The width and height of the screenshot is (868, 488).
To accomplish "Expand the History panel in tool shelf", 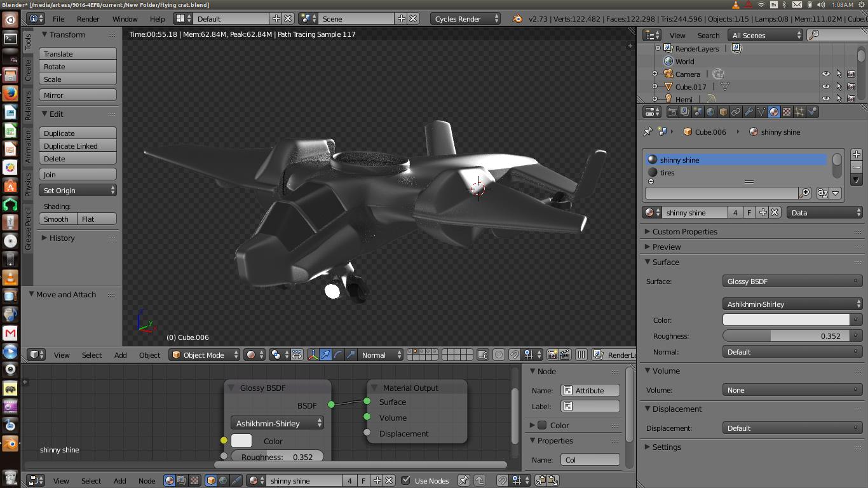I will tap(62, 238).
